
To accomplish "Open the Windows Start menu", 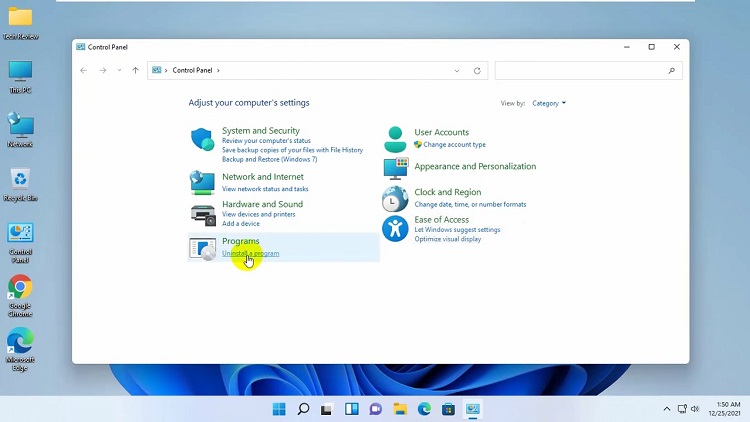I will click(279, 409).
